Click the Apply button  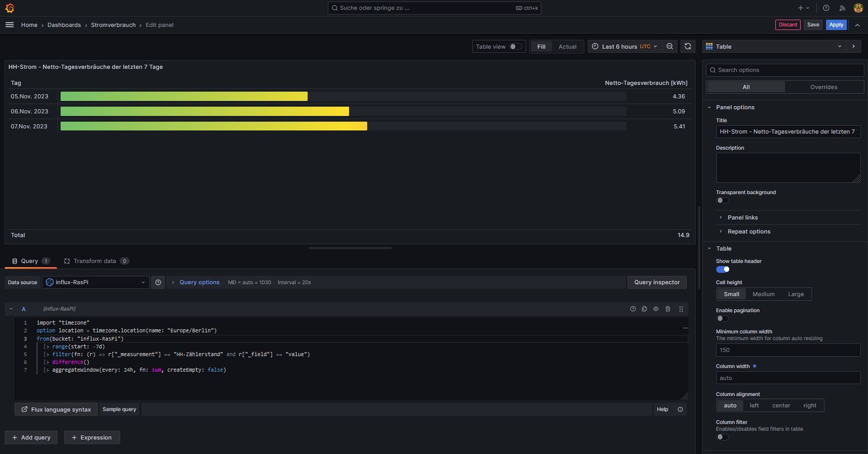point(836,25)
